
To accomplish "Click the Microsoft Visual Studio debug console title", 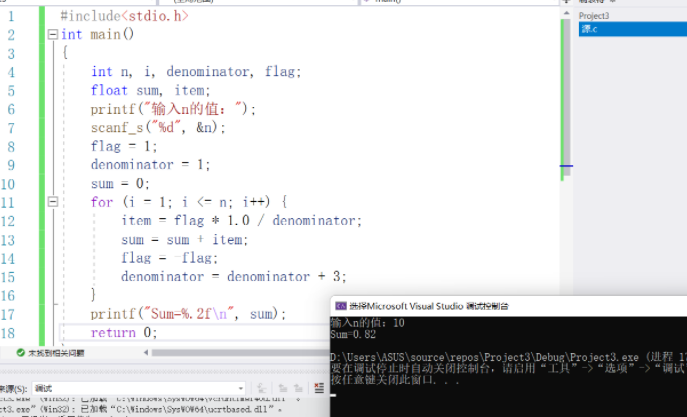I will 428,306.
